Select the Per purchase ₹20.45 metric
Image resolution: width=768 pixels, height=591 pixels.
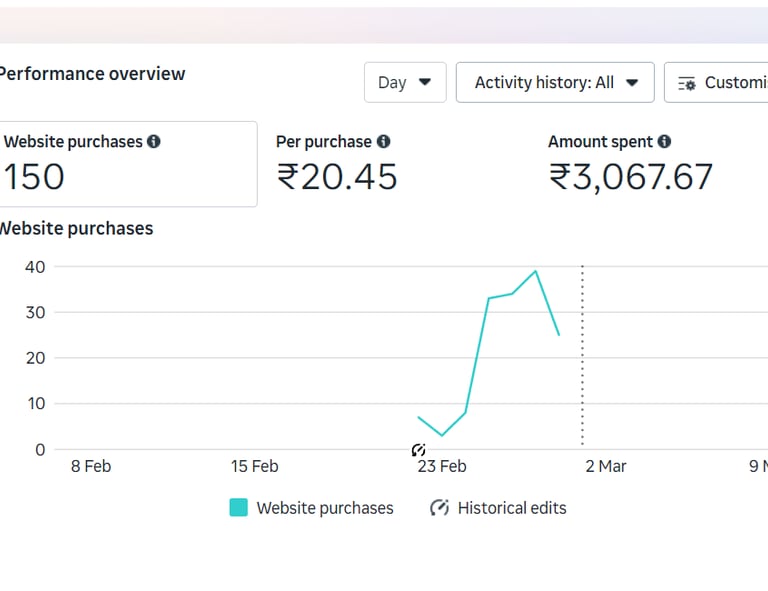[x=337, y=164]
